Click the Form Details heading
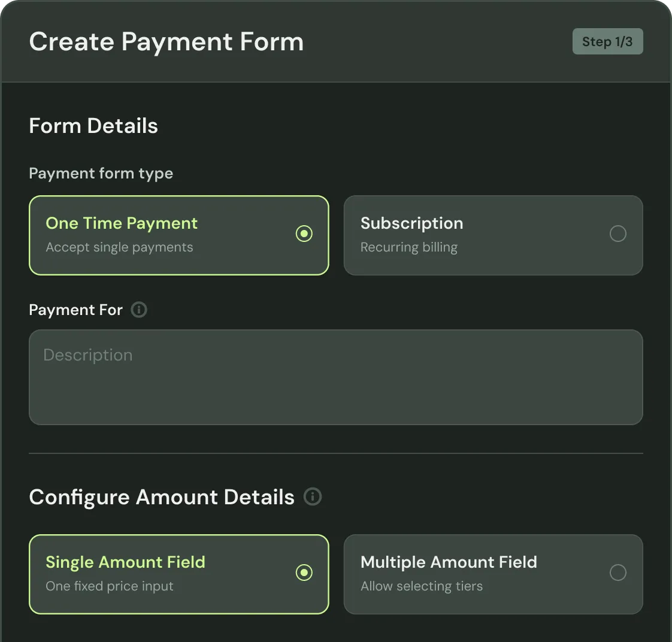 pyautogui.click(x=93, y=126)
